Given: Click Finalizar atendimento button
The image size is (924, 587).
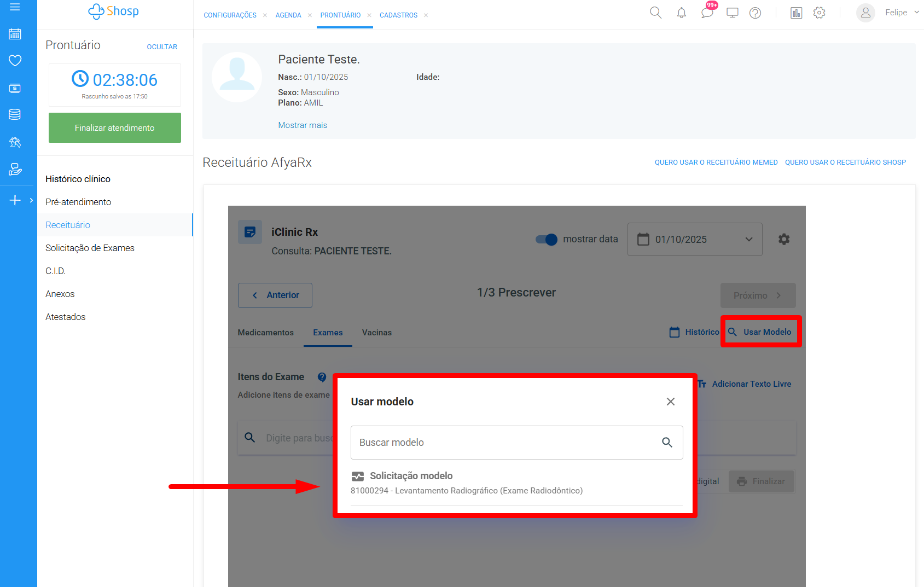Looking at the screenshot, I should (x=115, y=127).
